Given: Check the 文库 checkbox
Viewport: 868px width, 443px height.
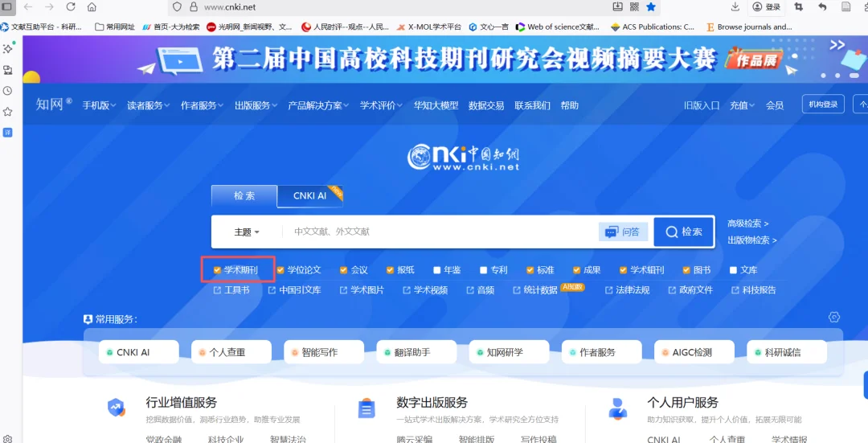Looking at the screenshot, I should pos(733,270).
